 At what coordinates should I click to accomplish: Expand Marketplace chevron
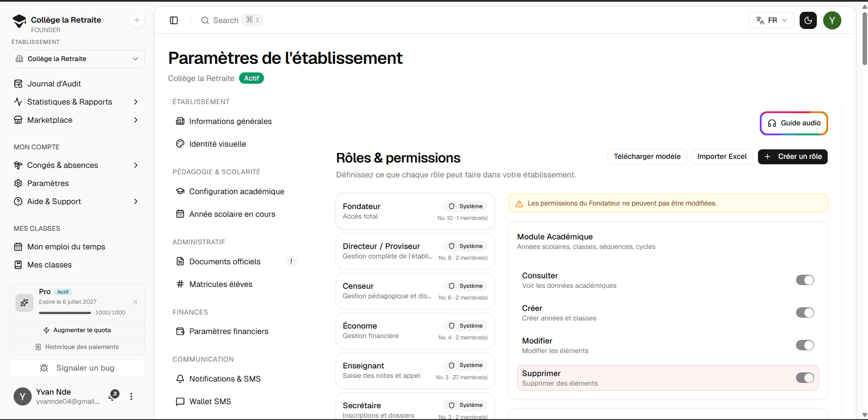coord(136,120)
